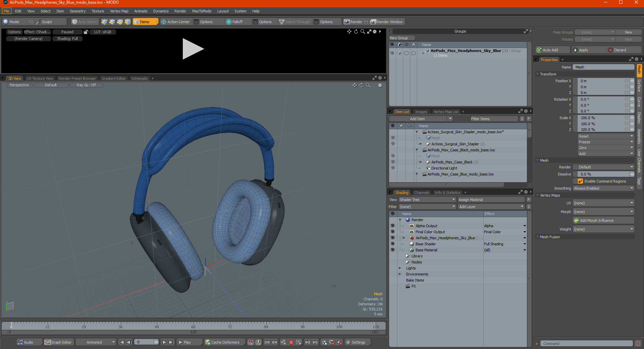This screenshot has height=349, width=644.
Task: Toggle visibility of Directional Light item
Action: coord(393,168)
